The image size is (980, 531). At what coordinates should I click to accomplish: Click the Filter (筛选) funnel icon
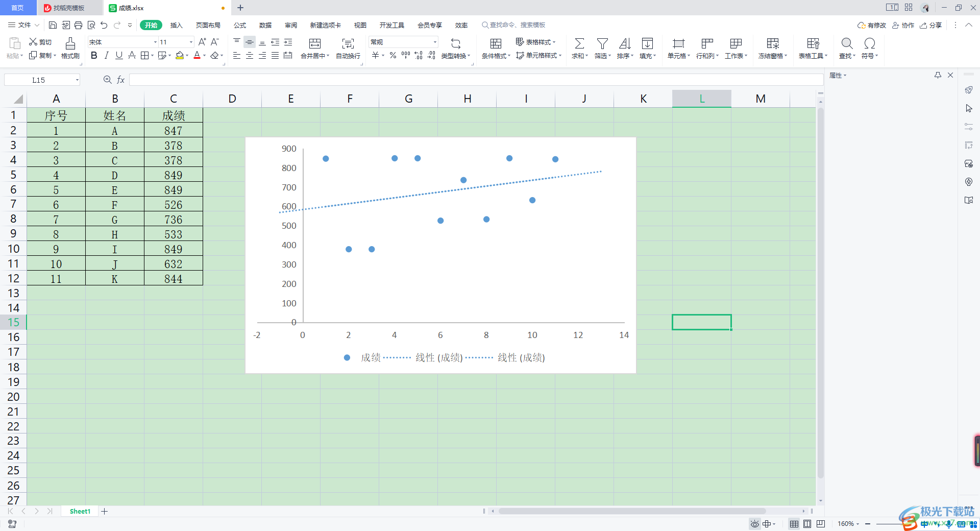tap(602, 43)
